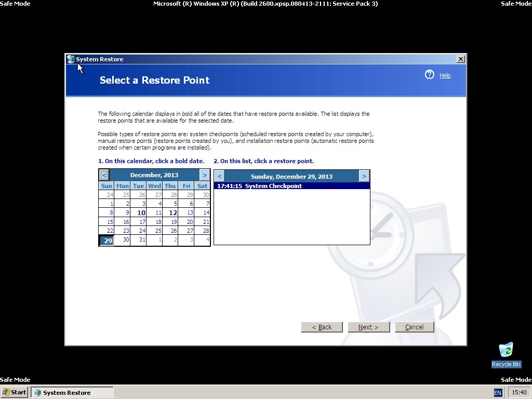Go to next month in calendar
The image size is (532, 399).
pyautogui.click(x=205, y=175)
